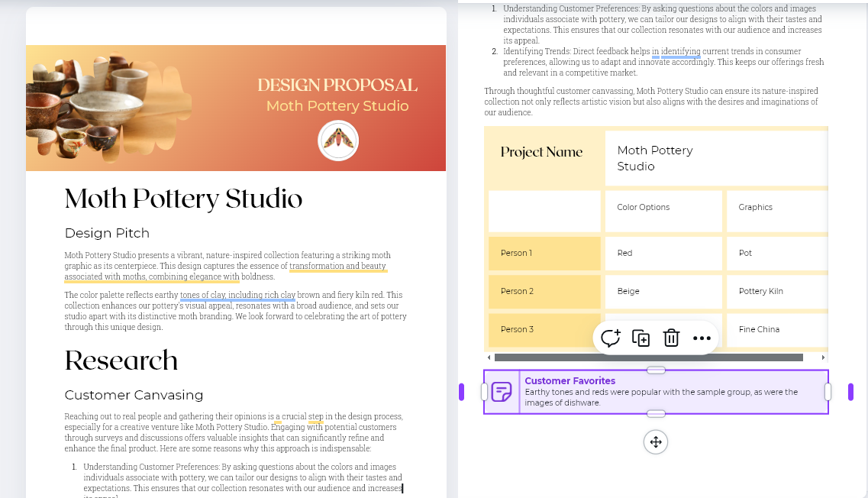
Task: Click the 'Pottery Kiln' table cell
Action: (777, 292)
